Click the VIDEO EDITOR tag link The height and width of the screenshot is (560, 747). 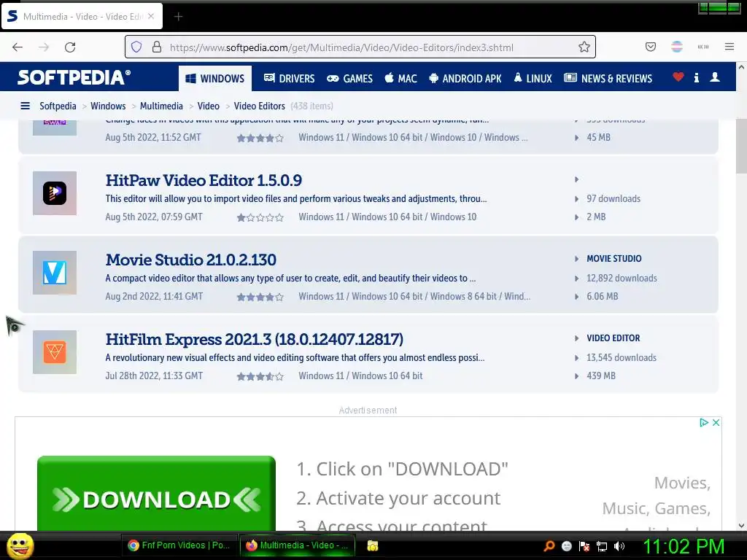click(x=613, y=338)
